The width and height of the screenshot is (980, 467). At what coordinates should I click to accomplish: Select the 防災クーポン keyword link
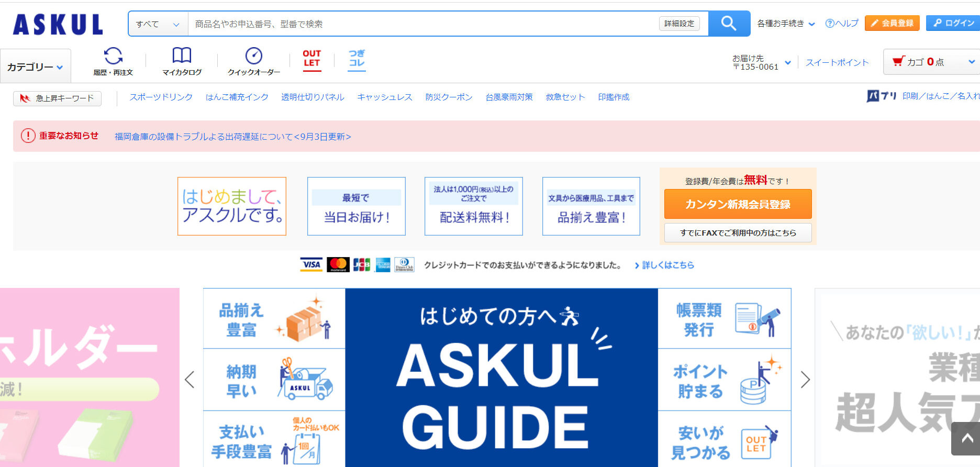pyautogui.click(x=449, y=97)
